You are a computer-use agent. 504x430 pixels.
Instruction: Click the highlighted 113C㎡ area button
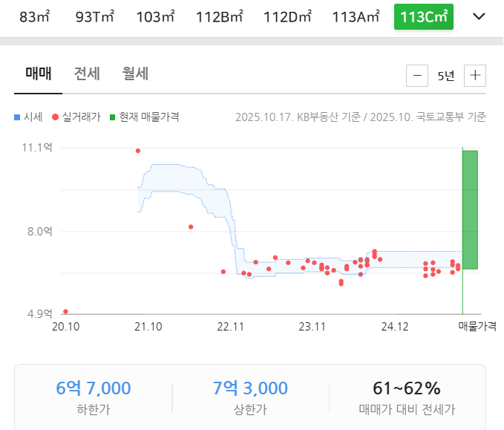click(x=423, y=16)
